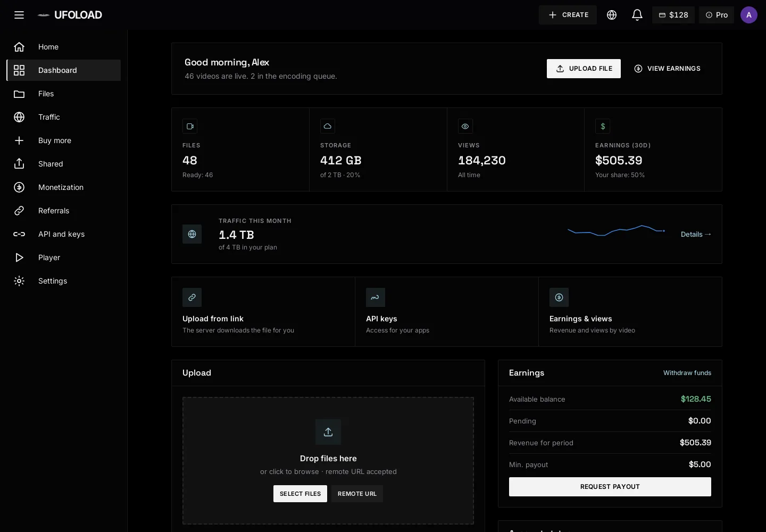The height and width of the screenshot is (532, 766).
Task: Navigate to Referrals page
Action: coord(64,211)
